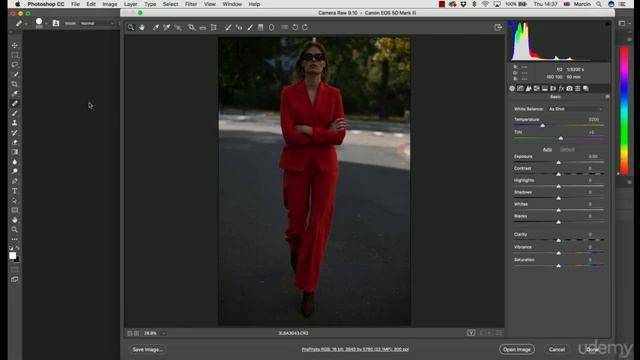Image resolution: width=640 pixels, height=360 pixels.
Task: Select Photoshop Eyedropper tool
Action: (15, 94)
